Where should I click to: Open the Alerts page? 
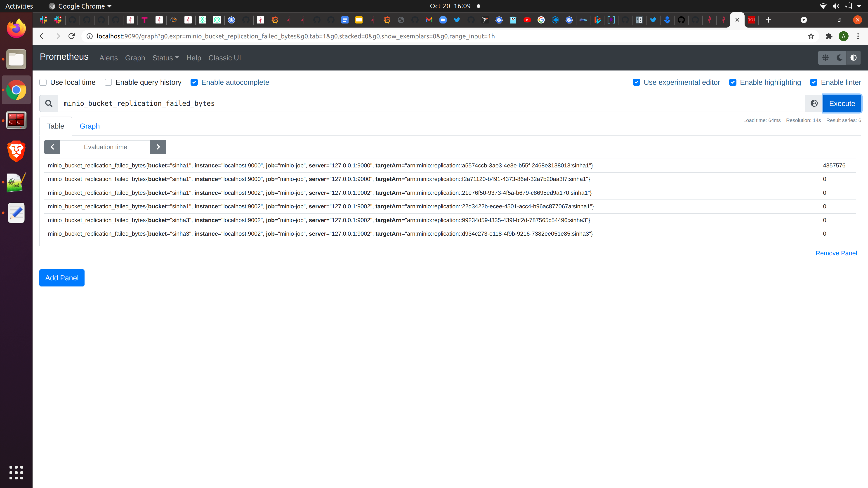coord(108,58)
